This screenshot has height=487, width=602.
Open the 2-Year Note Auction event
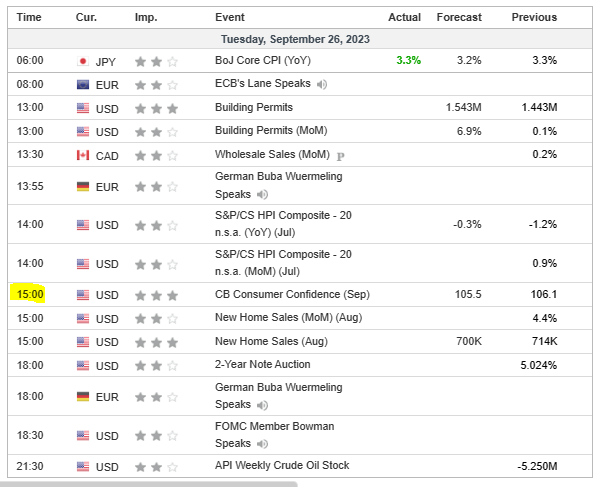click(x=262, y=365)
